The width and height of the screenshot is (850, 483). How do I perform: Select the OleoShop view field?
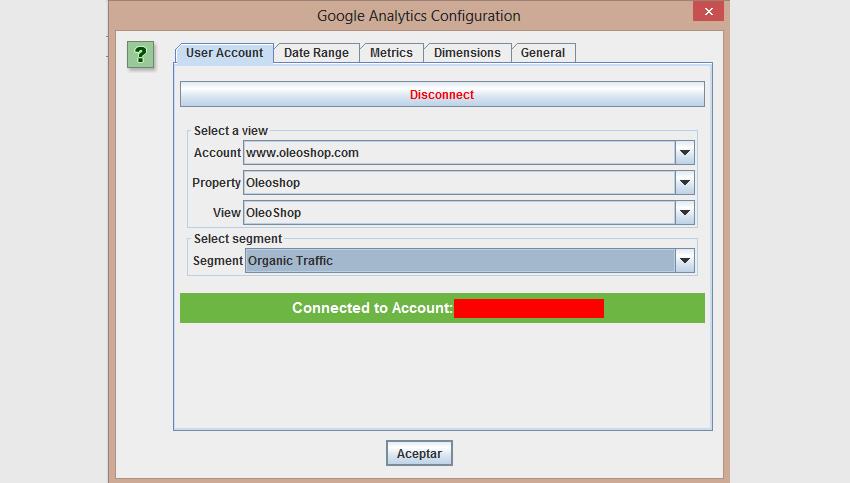click(x=459, y=212)
